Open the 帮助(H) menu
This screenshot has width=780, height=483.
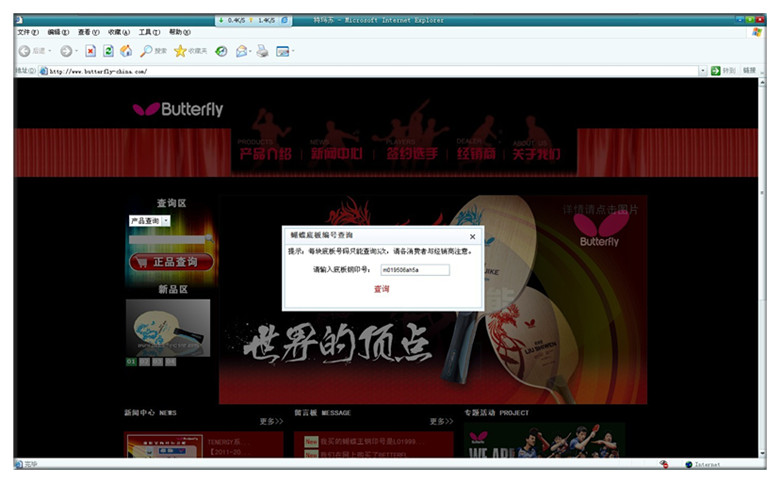tap(180, 32)
